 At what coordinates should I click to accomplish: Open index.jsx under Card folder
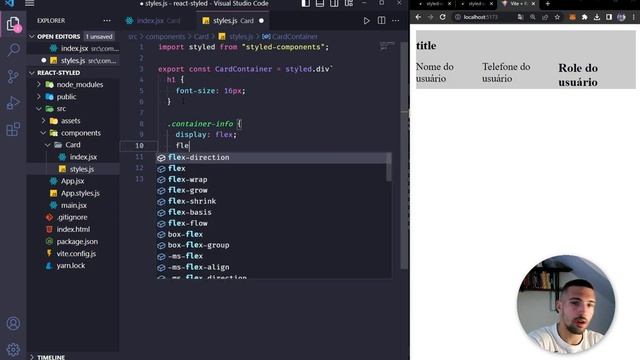83,157
